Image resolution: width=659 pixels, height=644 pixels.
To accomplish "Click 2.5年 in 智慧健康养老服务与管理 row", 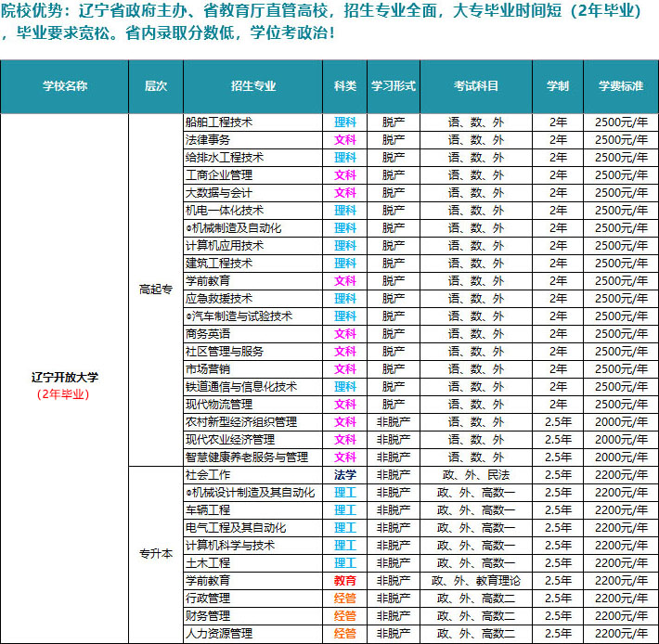I will pos(558,457).
